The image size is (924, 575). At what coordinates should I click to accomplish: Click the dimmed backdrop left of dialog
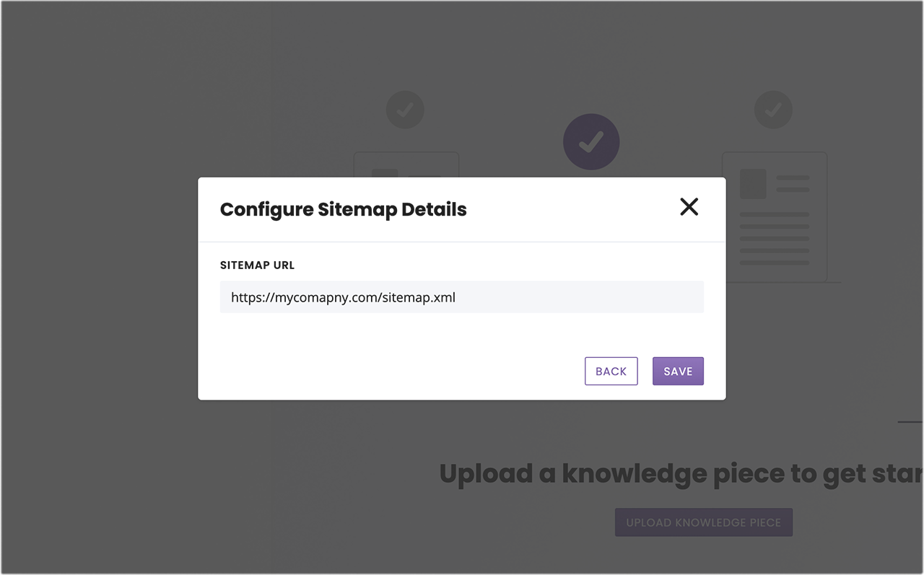point(99,289)
